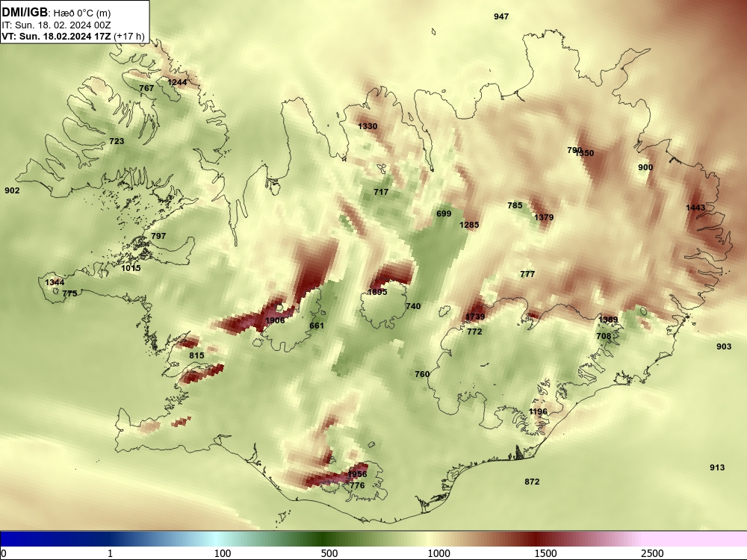
Task: Click the 1895 value label
Action: coord(377,293)
